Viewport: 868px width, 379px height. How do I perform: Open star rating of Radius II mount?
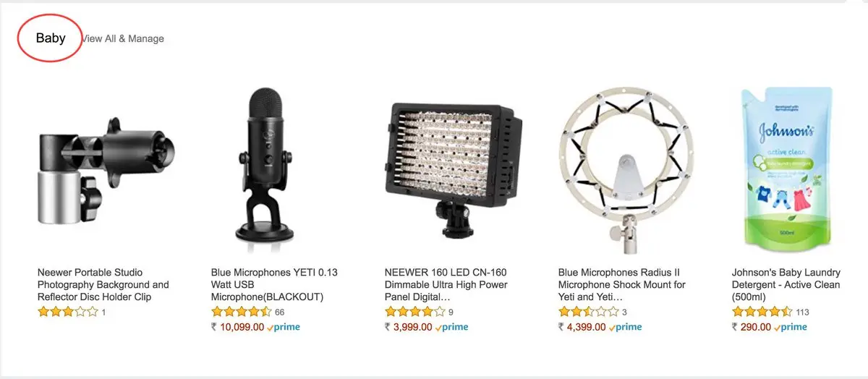(588, 312)
